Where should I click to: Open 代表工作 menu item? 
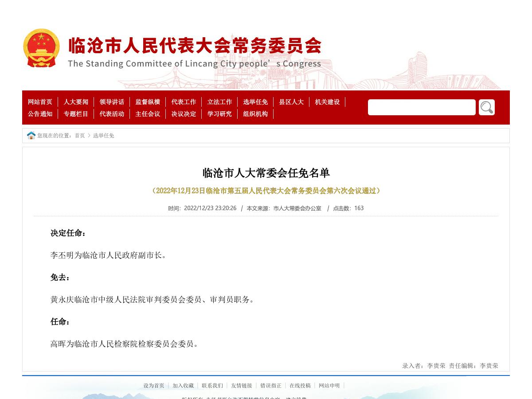[x=184, y=102]
